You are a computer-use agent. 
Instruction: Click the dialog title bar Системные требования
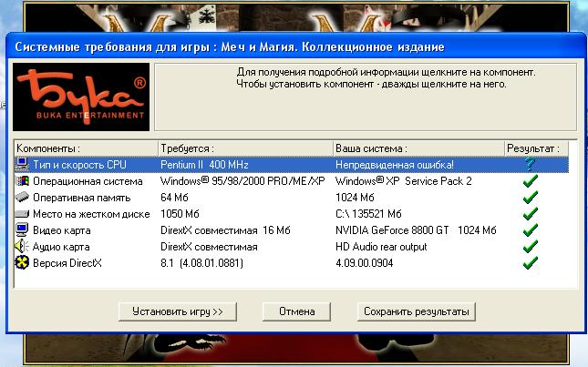294,47
